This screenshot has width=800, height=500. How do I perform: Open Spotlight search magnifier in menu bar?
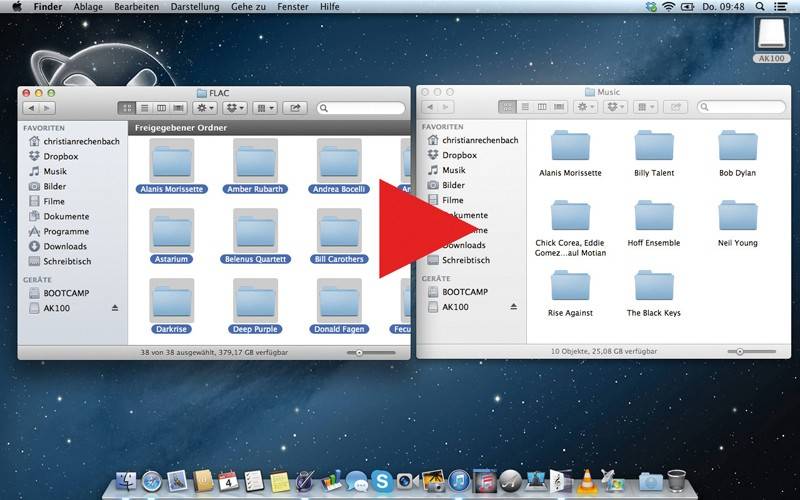760,7
